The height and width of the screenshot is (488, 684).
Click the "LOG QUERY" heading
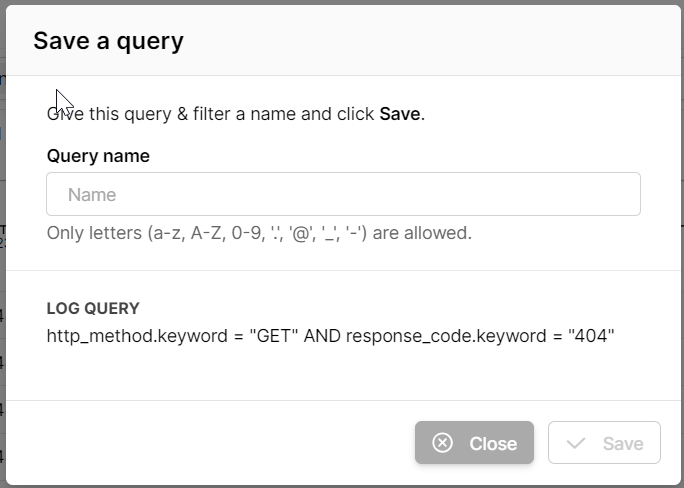point(93,308)
